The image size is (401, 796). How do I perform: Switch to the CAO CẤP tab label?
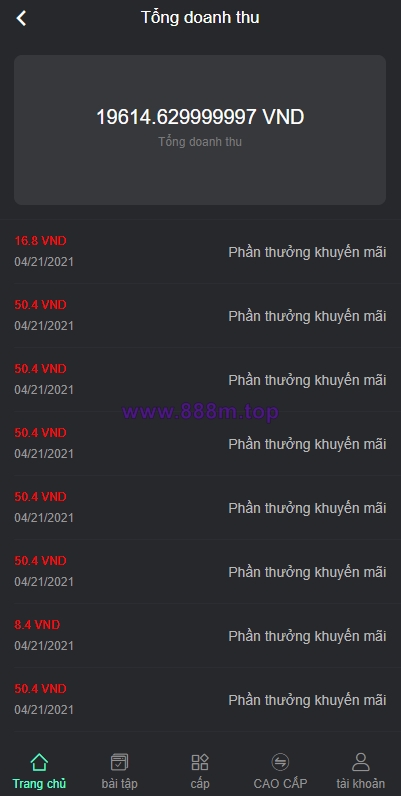[x=280, y=783]
